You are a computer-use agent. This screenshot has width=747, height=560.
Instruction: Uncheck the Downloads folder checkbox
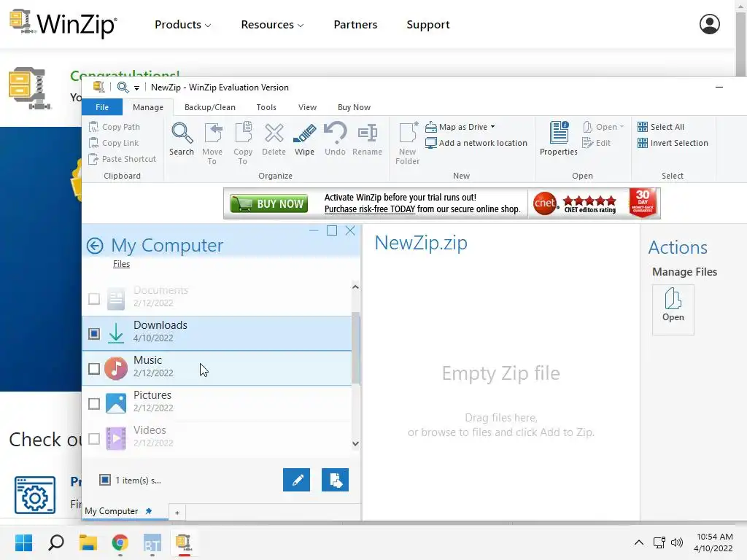click(x=94, y=333)
